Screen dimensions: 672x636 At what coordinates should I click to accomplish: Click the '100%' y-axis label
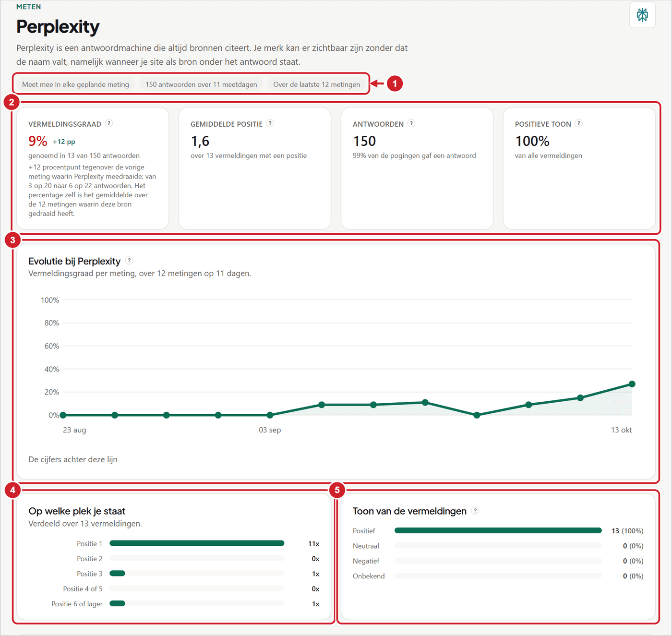point(50,300)
